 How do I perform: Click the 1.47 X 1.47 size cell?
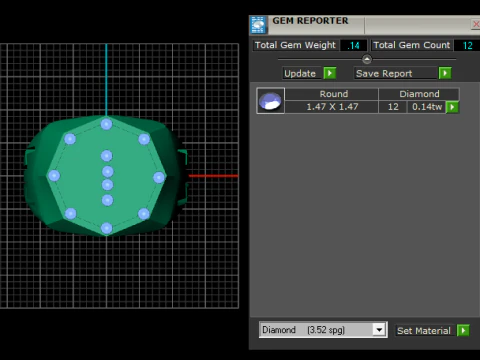click(332, 107)
